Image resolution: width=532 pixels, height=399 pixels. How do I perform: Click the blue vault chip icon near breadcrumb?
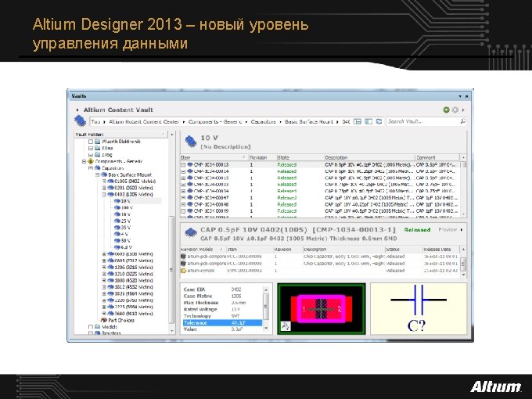[80, 120]
